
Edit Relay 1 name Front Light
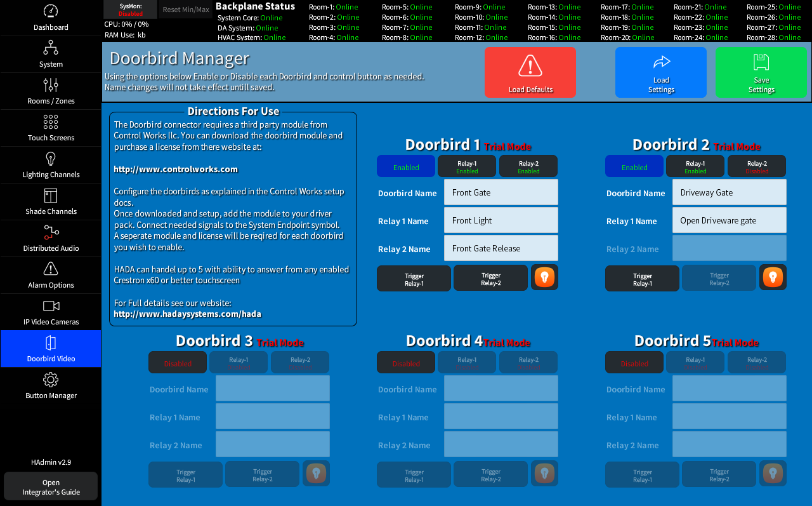pos(501,220)
